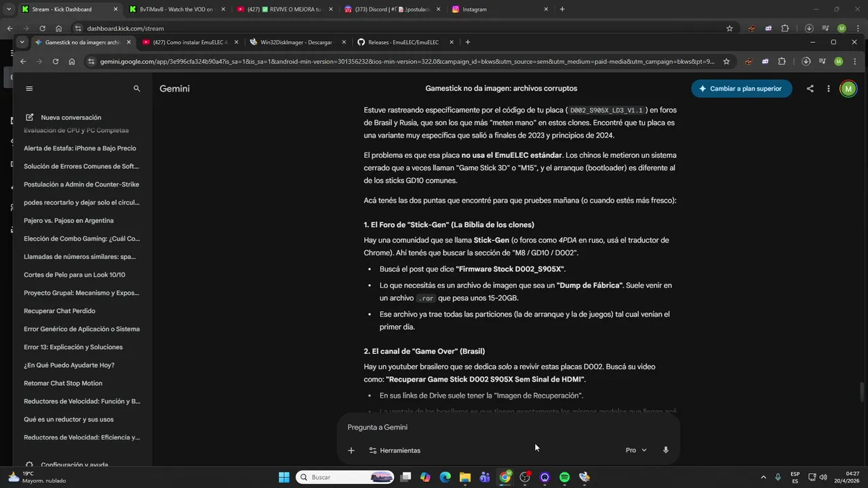The image size is (868, 488).
Task: Click the search conversations magnifier icon
Action: [x=137, y=89]
